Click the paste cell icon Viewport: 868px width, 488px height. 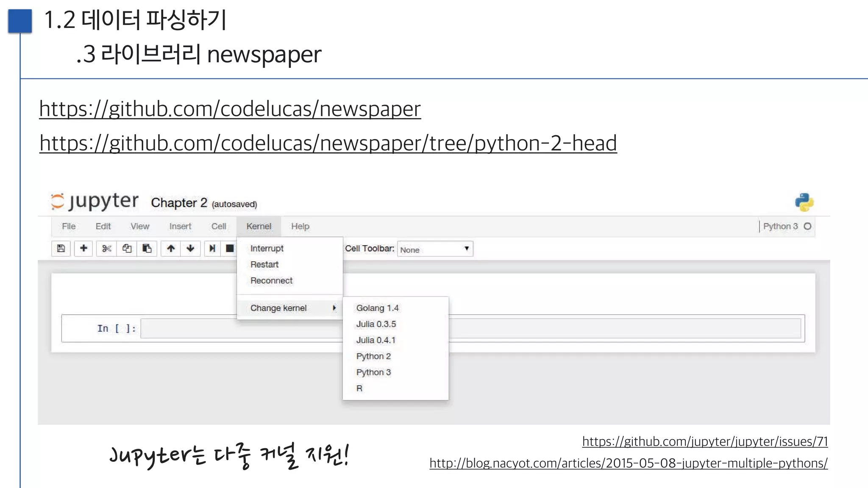click(x=147, y=249)
